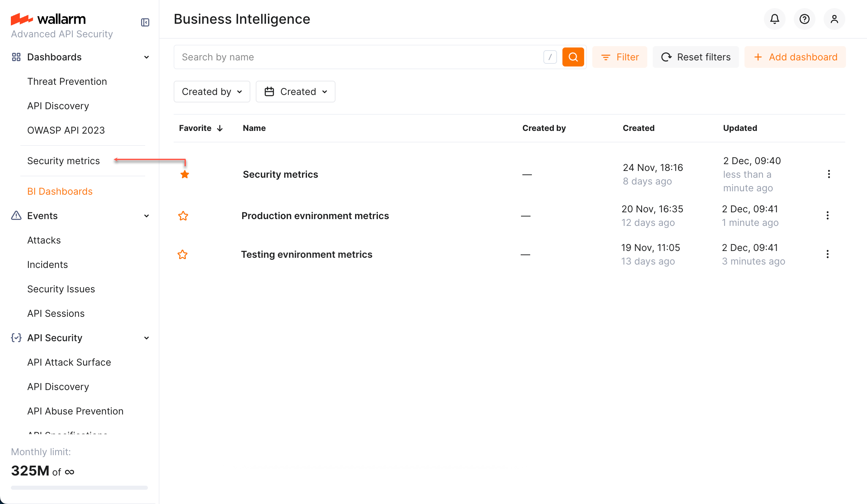
Task: Open the Created by filter dropdown
Action: (x=212, y=92)
